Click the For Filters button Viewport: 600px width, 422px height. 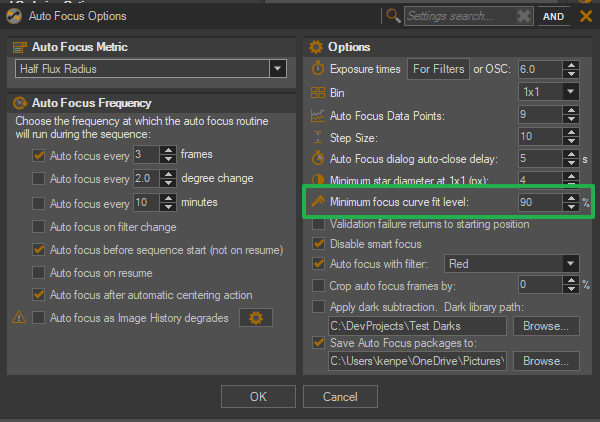click(438, 69)
